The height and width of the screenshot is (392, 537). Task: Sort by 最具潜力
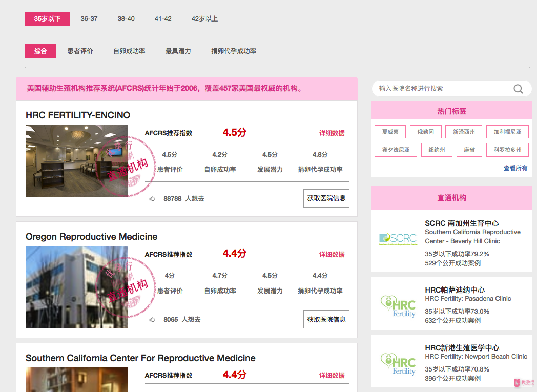point(178,51)
